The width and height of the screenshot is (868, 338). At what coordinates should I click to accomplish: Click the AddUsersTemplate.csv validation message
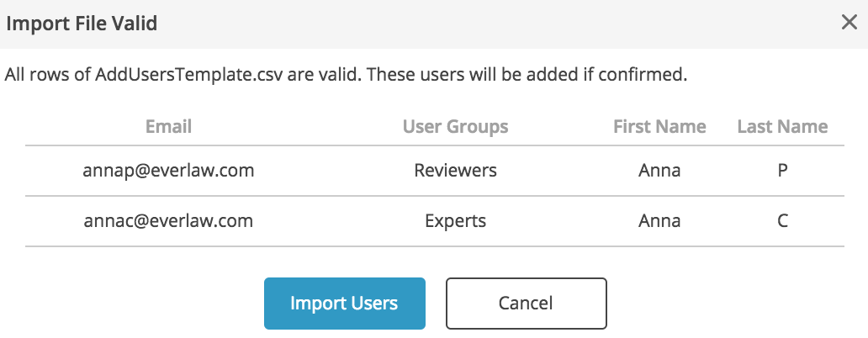(346, 75)
